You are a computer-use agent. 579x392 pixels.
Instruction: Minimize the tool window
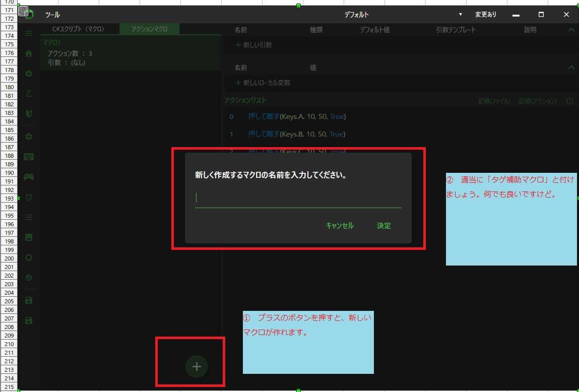tap(516, 15)
